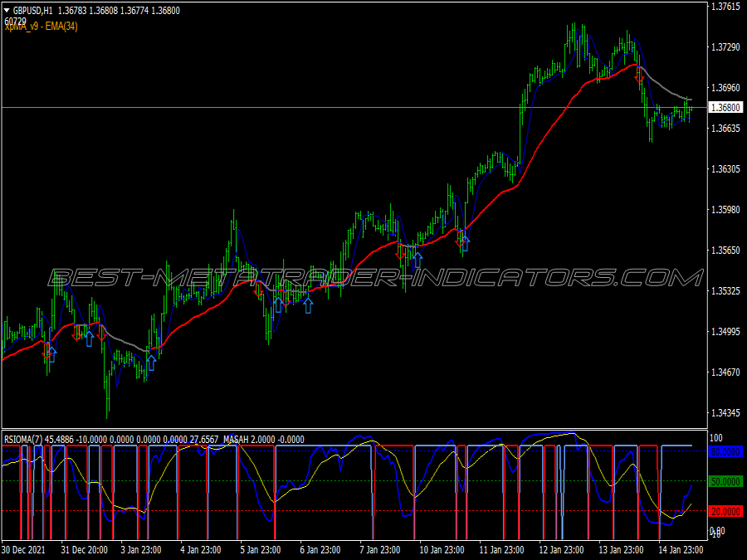Screen dimensions: 747x560
Task: Select the blue buy arrow following the 3 Jan low
Action: pyautogui.click(x=151, y=363)
